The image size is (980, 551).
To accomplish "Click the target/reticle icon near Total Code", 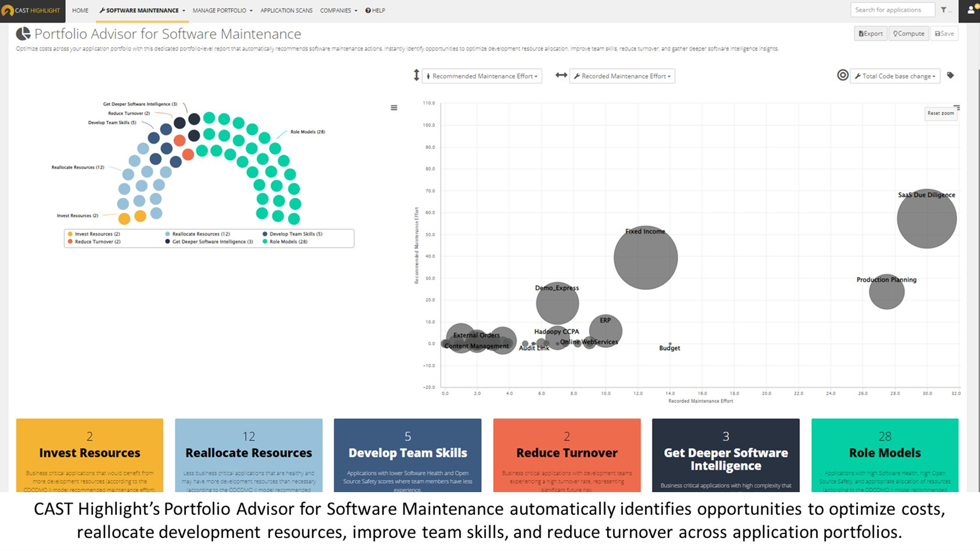I will click(843, 75).
